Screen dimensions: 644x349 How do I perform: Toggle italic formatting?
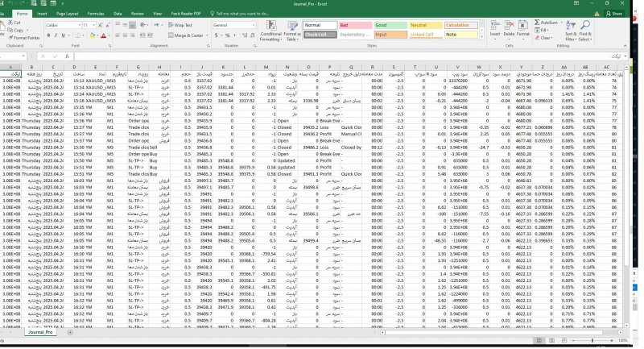55,35
